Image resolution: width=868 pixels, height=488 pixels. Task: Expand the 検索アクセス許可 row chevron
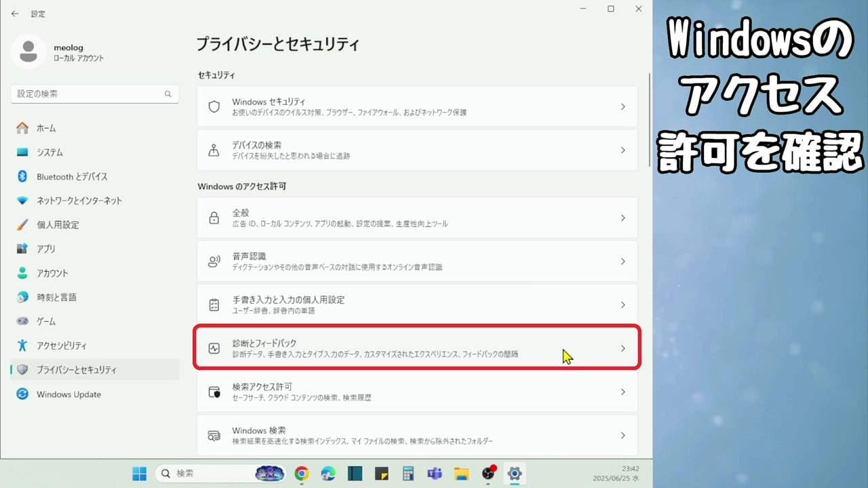click(x=623, y=392)
